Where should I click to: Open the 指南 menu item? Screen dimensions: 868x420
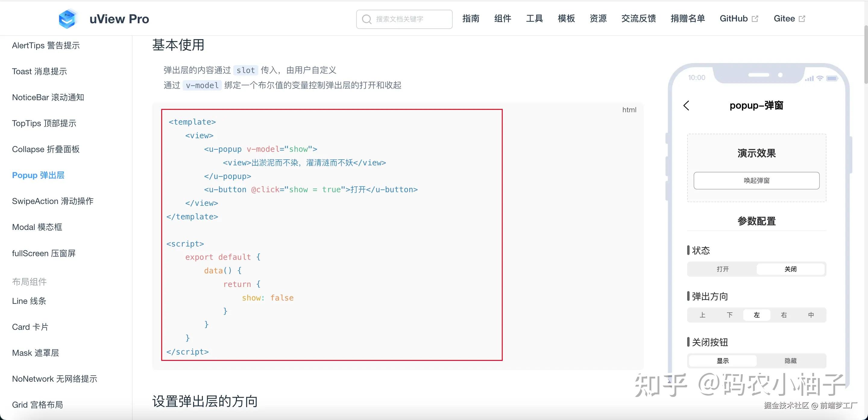(471, 18)
